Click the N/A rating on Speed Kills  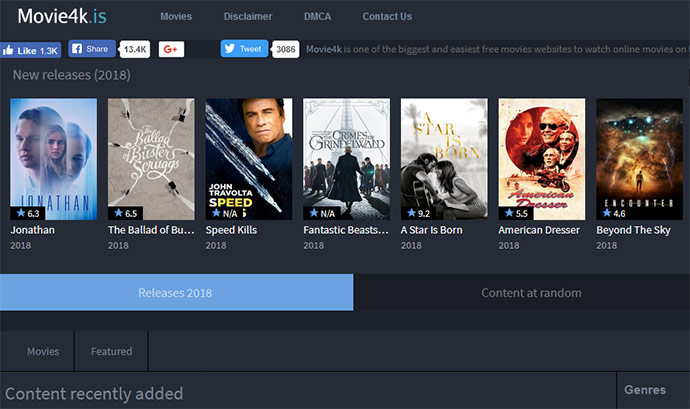coord(224,214)
